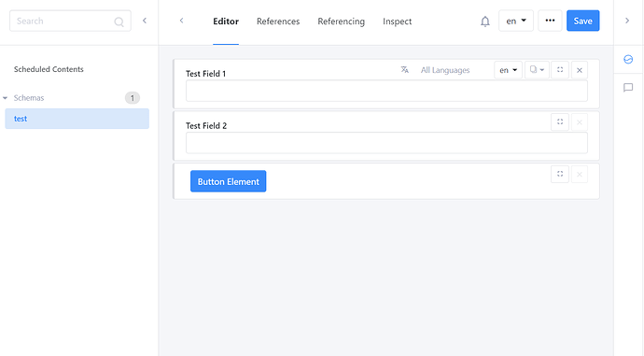
Task: Open Test Field 1 en language dropdown
Action: (508, 70)
